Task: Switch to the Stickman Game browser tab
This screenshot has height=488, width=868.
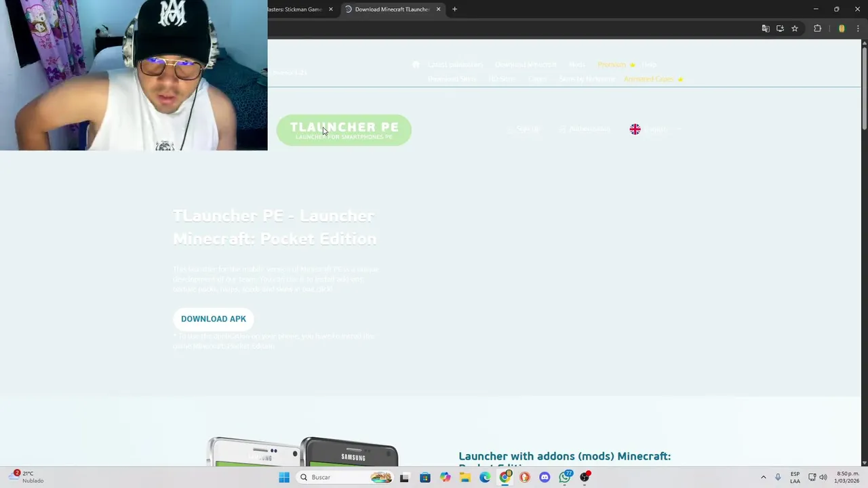Action: tap(295, 9)
